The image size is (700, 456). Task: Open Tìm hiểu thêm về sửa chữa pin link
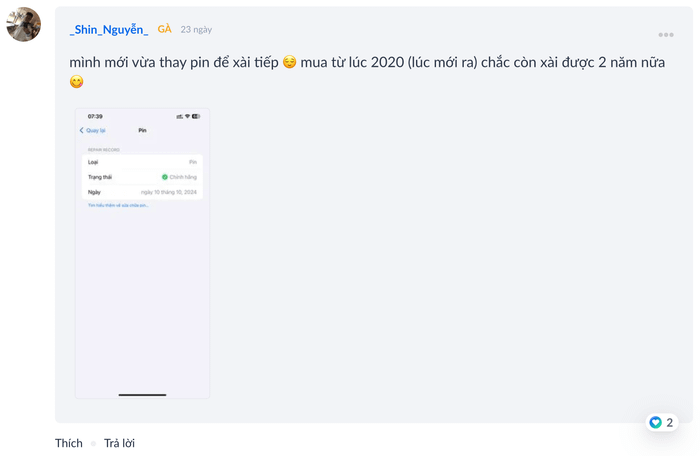tap(118, 205)
